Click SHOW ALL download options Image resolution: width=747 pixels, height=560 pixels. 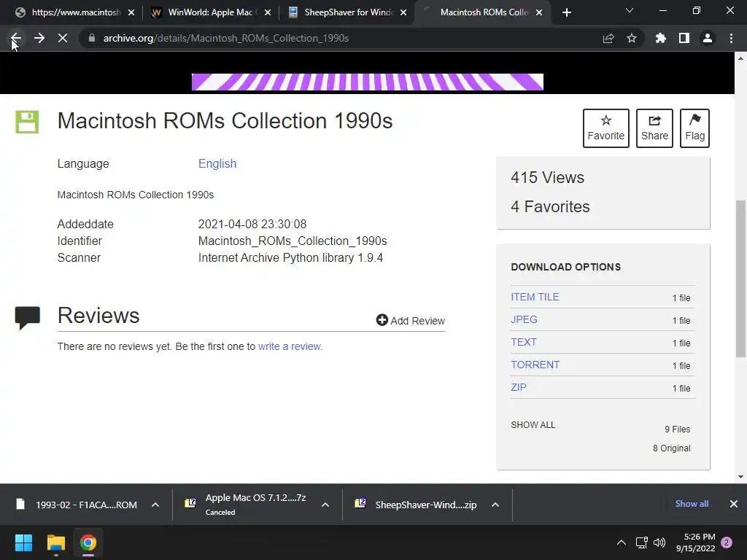[533, 425]
